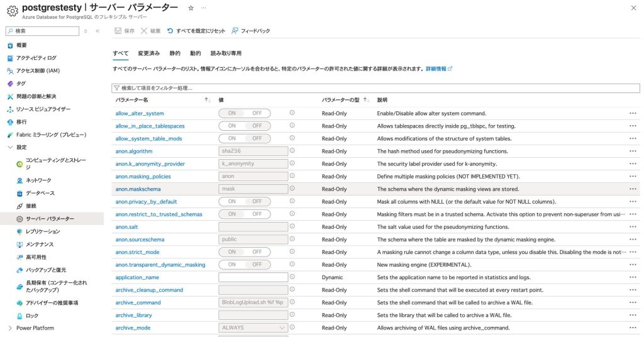Switch to the 読み取り専用 tab
The height and width of the screenshot is (337, 644).
tap(226, 53)
